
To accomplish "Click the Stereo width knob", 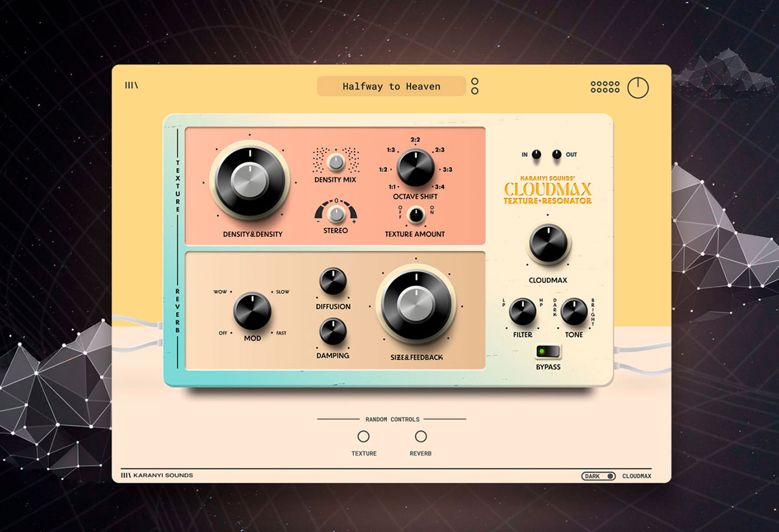I will 336,214.
